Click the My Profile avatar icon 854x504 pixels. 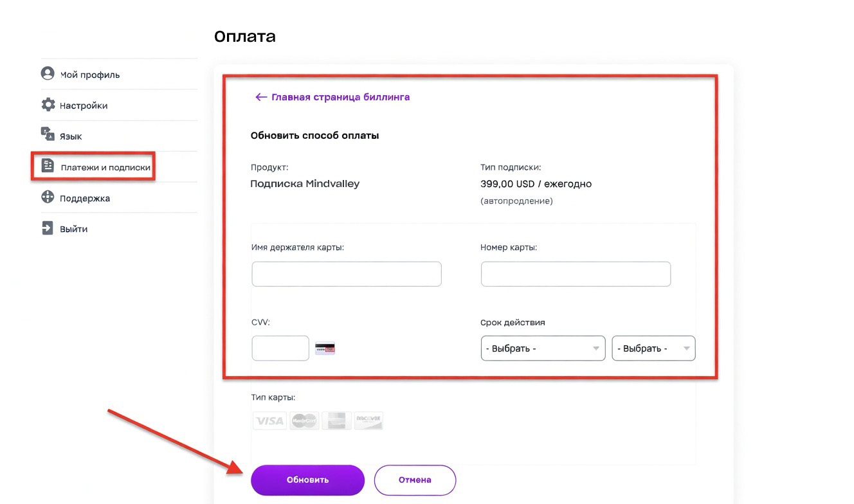click(x=48, y=74)
